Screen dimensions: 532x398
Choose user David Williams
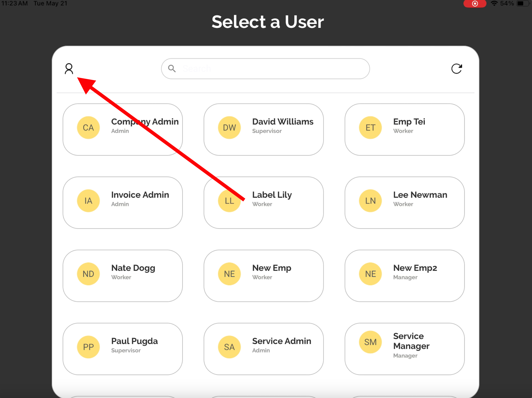(264, 129)
